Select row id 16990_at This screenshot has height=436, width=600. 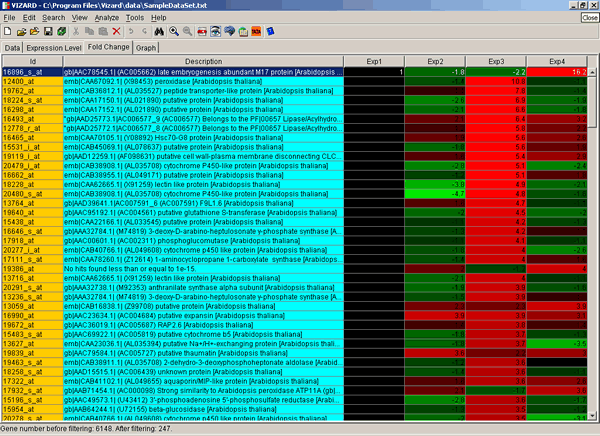click(x=33, y=315)
